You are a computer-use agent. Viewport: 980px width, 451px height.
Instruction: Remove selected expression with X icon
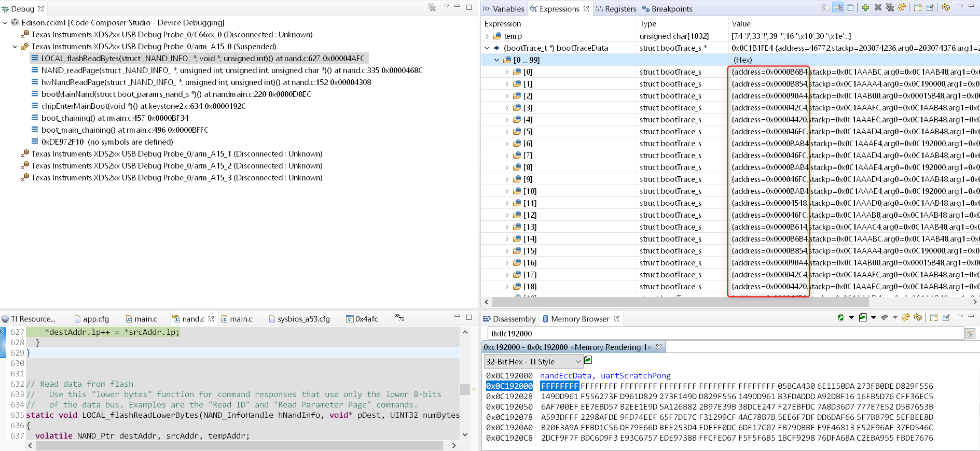(x=878, y=7)
